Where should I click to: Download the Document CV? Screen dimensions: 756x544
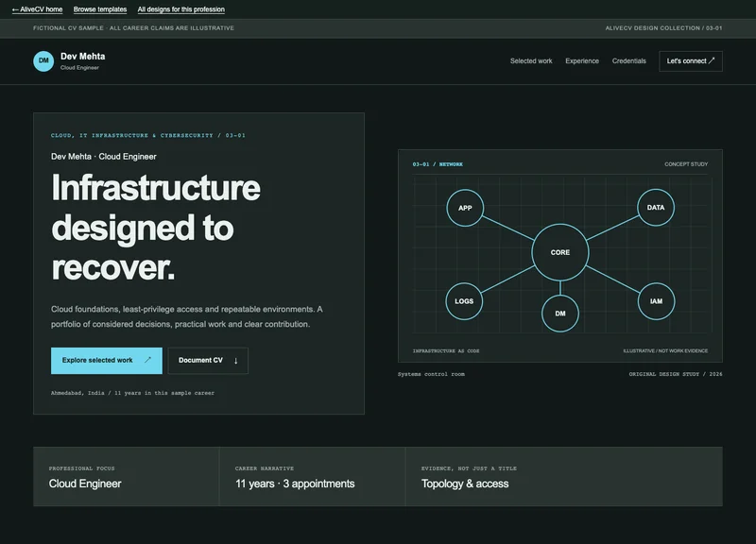tap(208, 361)
